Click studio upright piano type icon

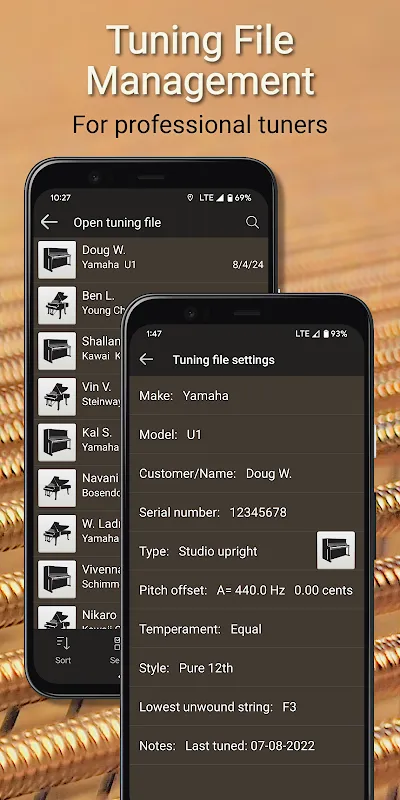[x=336, y=550]
